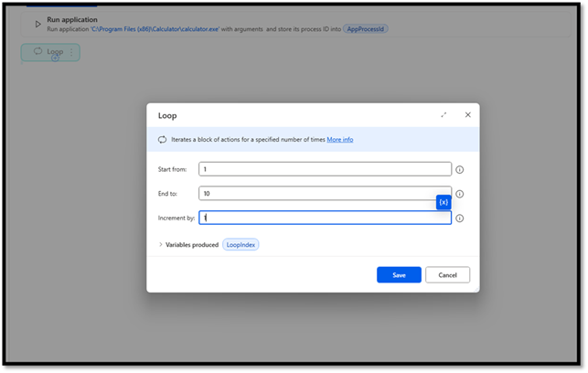Click the info icon beside Start from
The width and height of the screenshot is (588, 373).
tap(459, 169)
